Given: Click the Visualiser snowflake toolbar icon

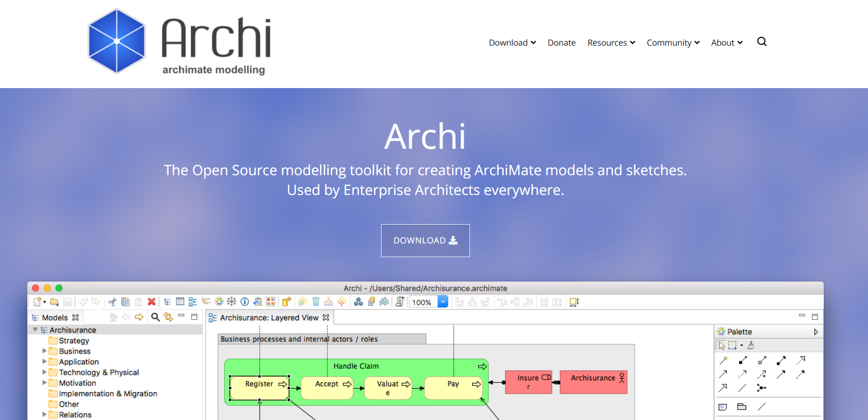Looking at the screenshot, I should point(231,302).
